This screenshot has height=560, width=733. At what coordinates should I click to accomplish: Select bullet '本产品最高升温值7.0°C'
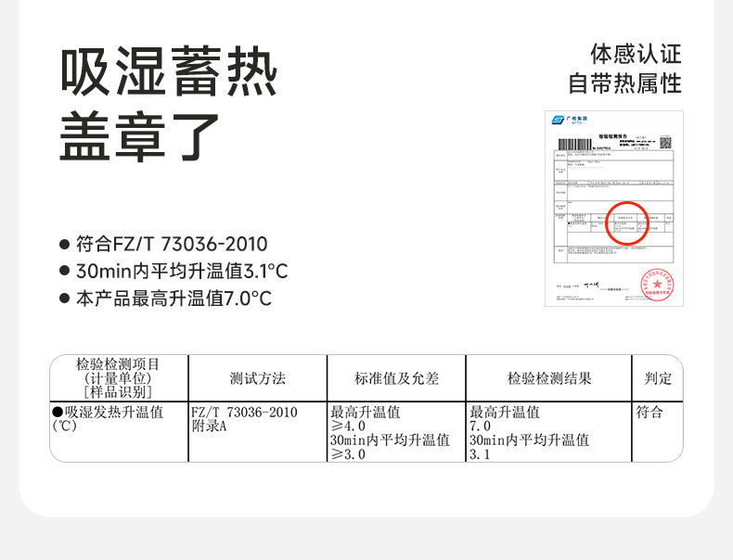[x=166, y=299]
